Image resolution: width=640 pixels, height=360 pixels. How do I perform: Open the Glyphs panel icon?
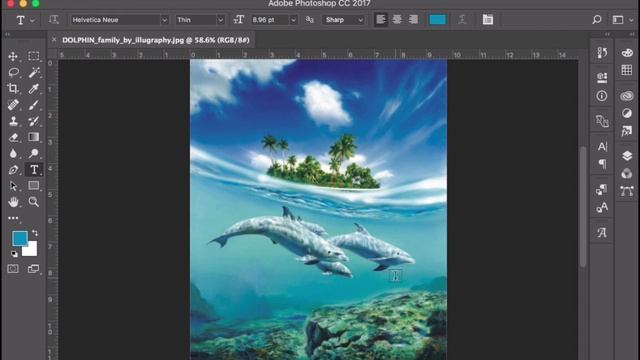(x=602, y=233)
